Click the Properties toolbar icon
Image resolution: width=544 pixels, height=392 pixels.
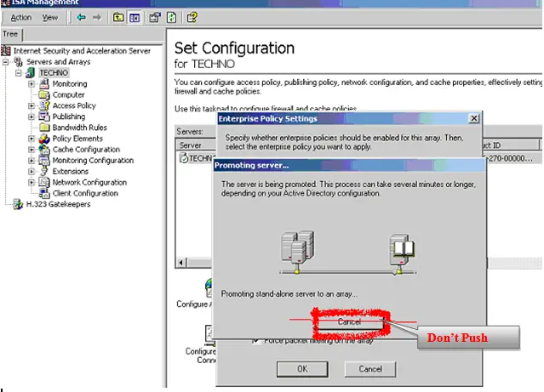(x=155, y=17)
